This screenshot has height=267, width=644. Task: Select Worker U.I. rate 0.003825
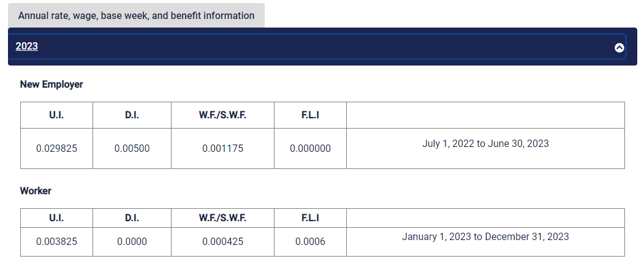[56, 242]
